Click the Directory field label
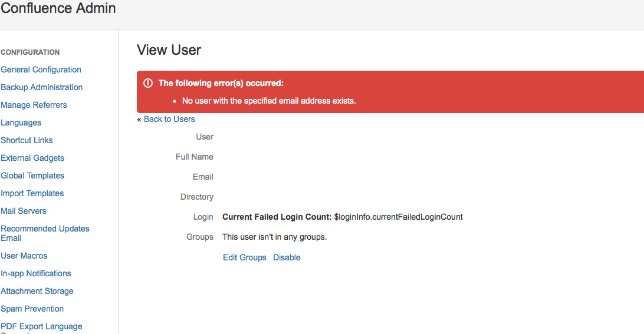The width and height of the screenshot is (644, 334). click(x=197, y=197)
